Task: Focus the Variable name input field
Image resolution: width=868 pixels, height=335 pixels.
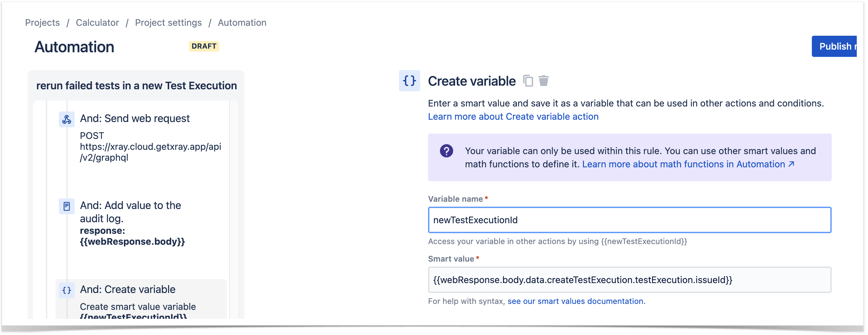Action: (x=630, y=220)
